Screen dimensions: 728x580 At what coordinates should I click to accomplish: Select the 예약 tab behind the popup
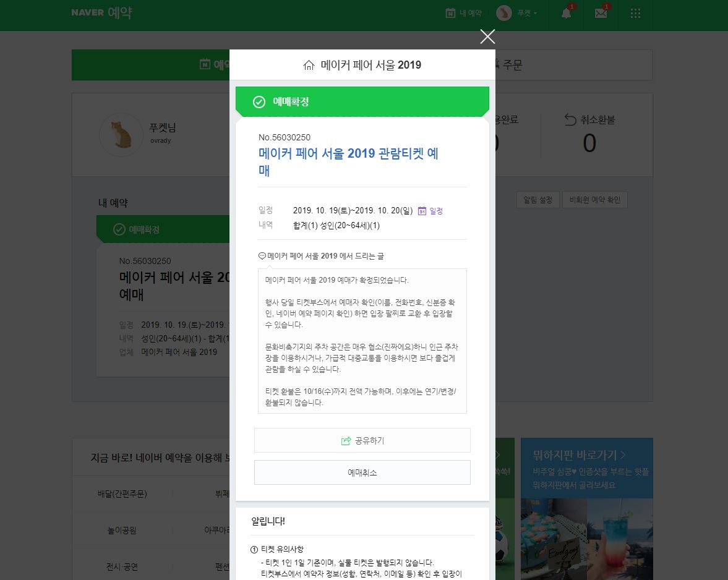150,65
